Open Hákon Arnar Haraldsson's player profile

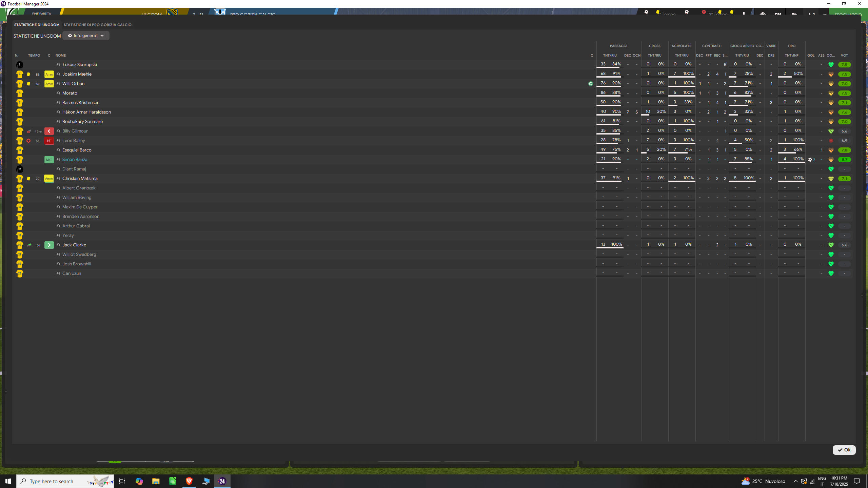(x=86, y=112)
